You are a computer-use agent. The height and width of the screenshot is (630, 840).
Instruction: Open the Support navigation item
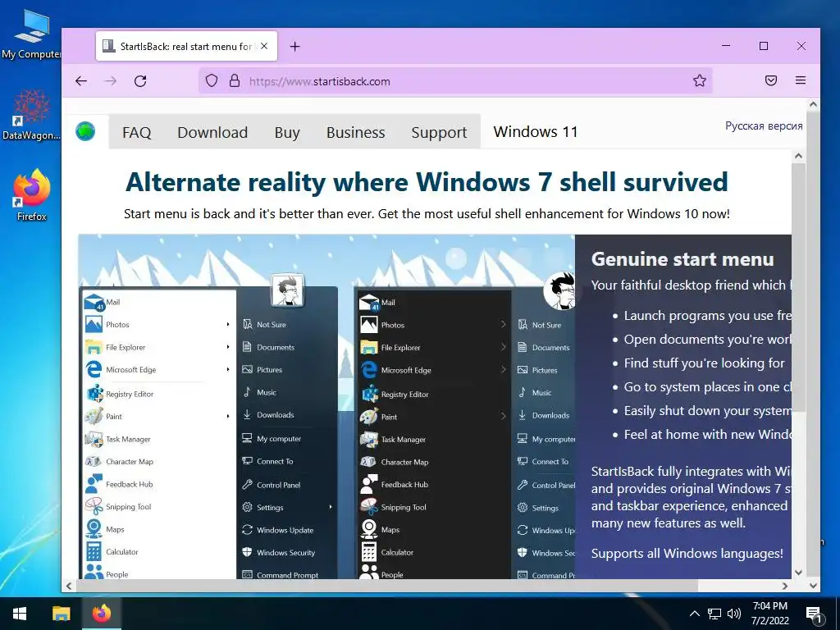point(439,132)
